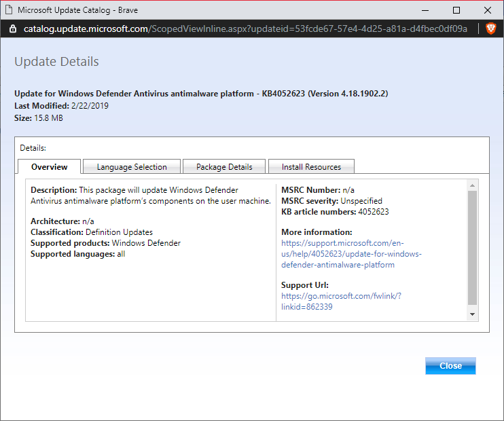Click the catalog.update.microsoft.com address bar URL

point(245,29)
